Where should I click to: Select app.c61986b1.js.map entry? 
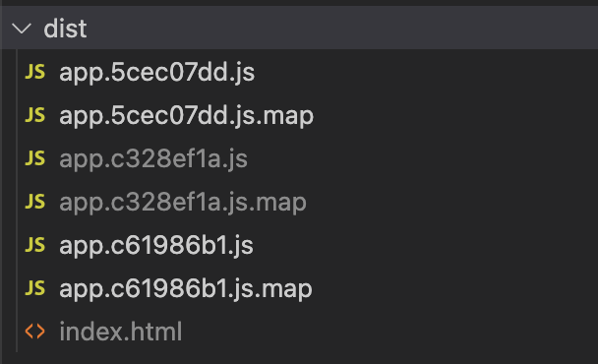[185, 288]
